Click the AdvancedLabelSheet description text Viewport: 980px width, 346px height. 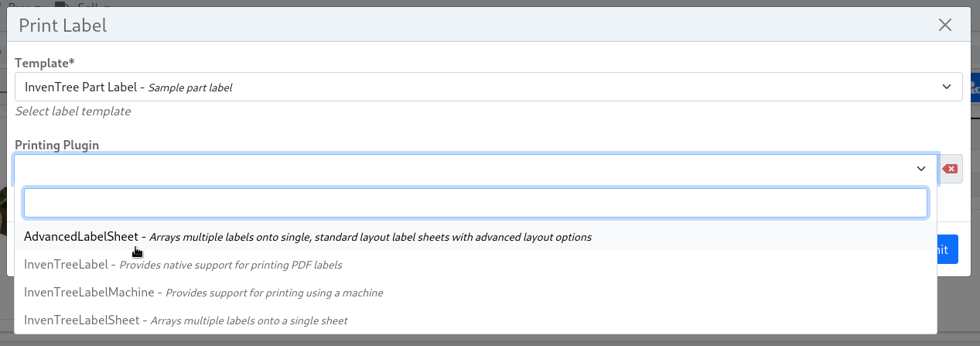tap(370, 238)
